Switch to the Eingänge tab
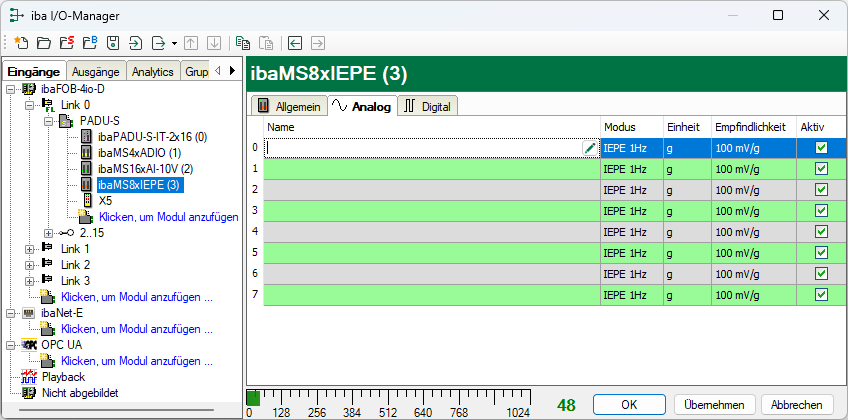The image size is (848, 420). pyautogui.click(x=34, y=71)
